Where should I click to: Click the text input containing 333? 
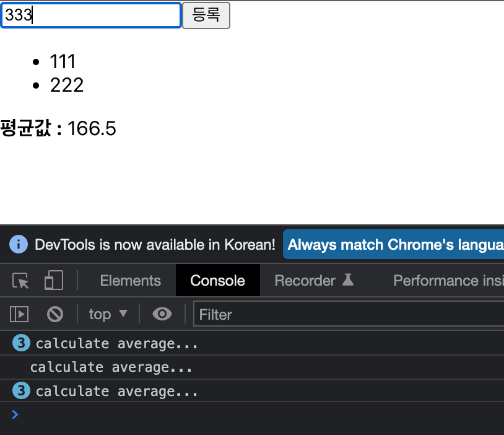(x=91, y=15)
